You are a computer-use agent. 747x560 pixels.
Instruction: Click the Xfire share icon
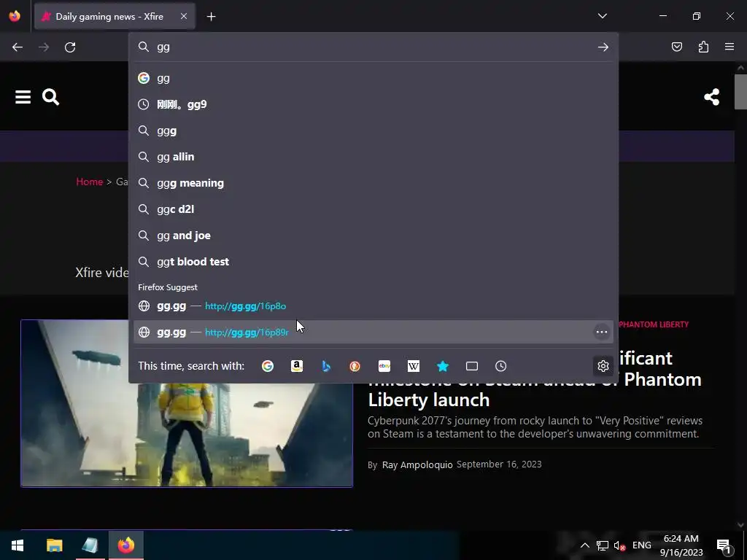tap(712, 97)
